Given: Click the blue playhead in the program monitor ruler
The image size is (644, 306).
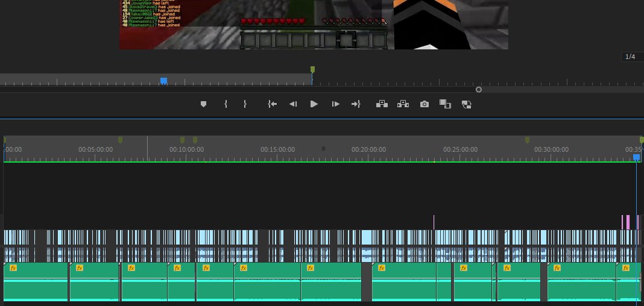Looking at the screenshot, I should (163, 81).
